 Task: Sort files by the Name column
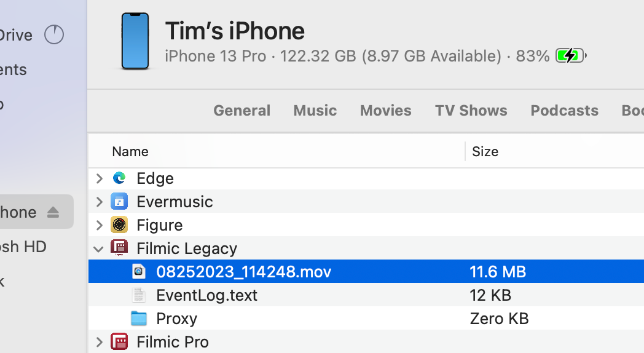click(130, 151)
